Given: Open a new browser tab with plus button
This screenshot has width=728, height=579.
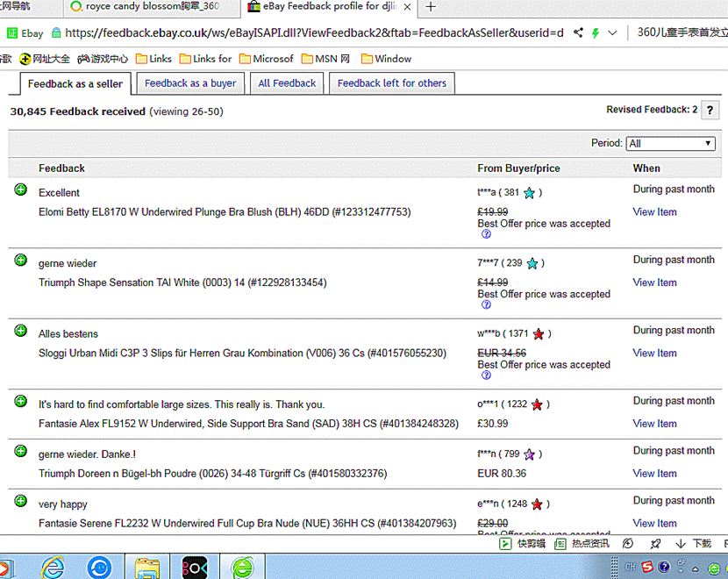Looking at the screenshot, I should point(431,7).
